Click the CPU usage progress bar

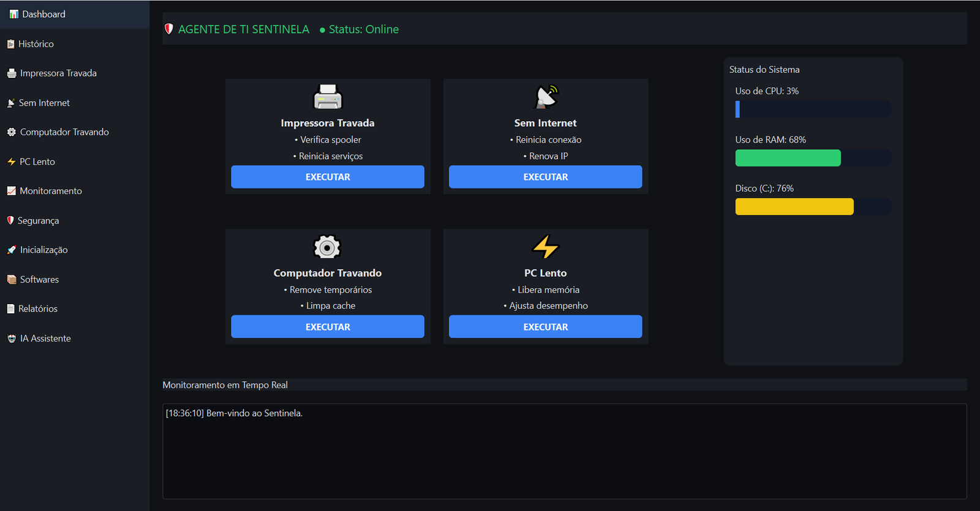(x=813, y=109)
